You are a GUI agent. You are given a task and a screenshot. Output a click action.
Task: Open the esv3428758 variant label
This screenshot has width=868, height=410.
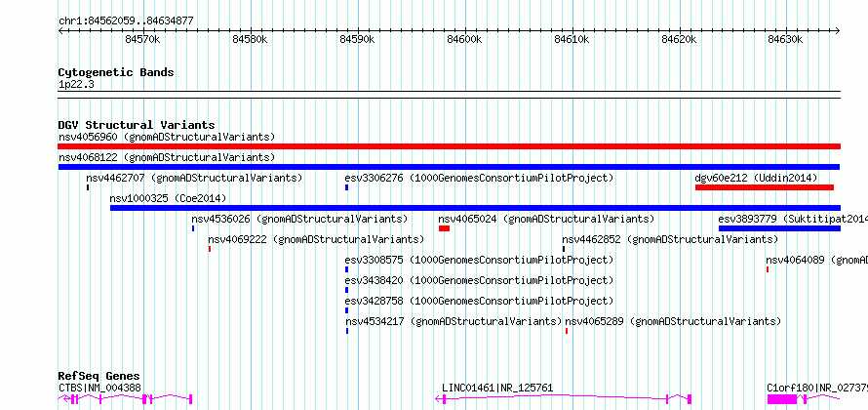[480, 301]
